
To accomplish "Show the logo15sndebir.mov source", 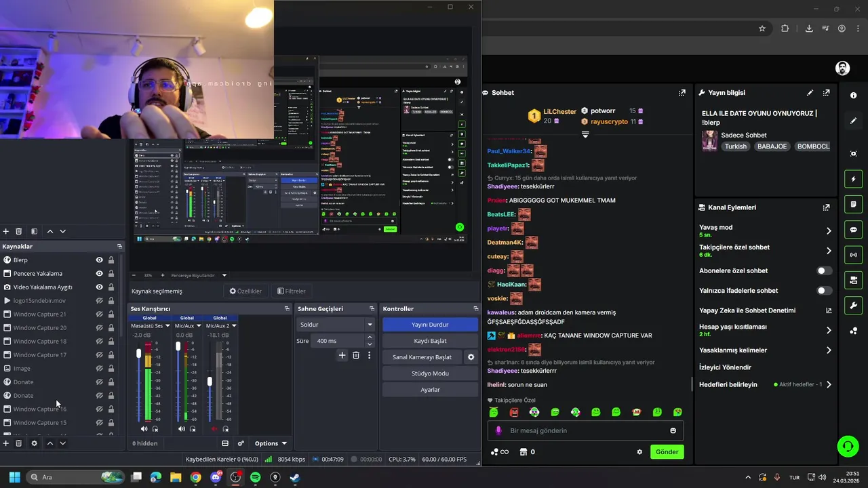I will click(x=99, y=301).
